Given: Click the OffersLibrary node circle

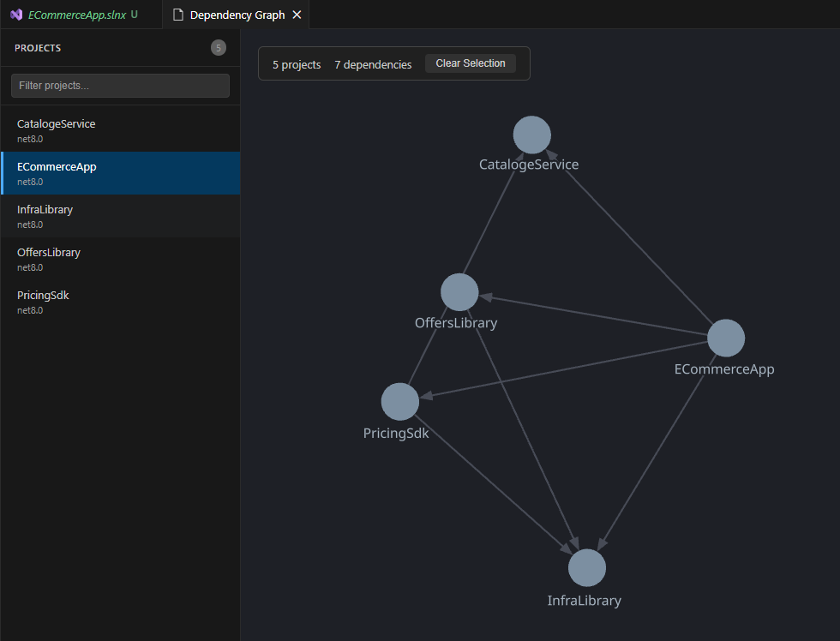Looking at the screenshot, I should point(459,291).
